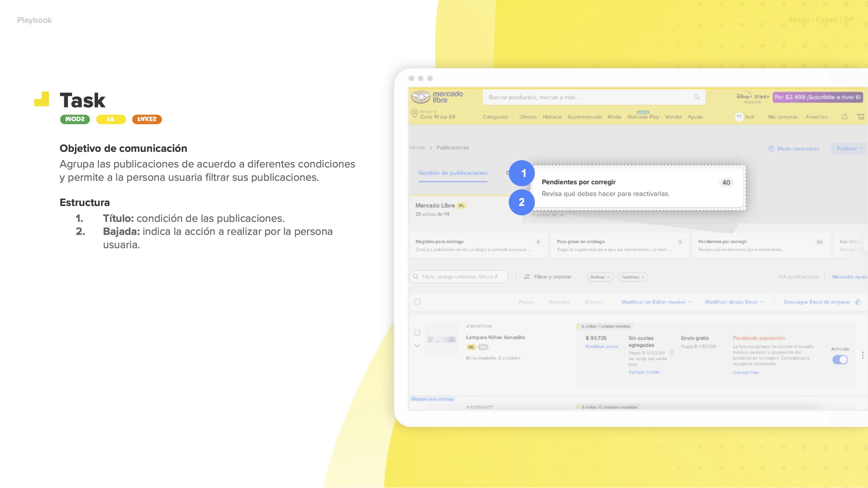Click the search magnifier icon in header
This screenshot has width=868, height=488.
click(x=696, y=97)
